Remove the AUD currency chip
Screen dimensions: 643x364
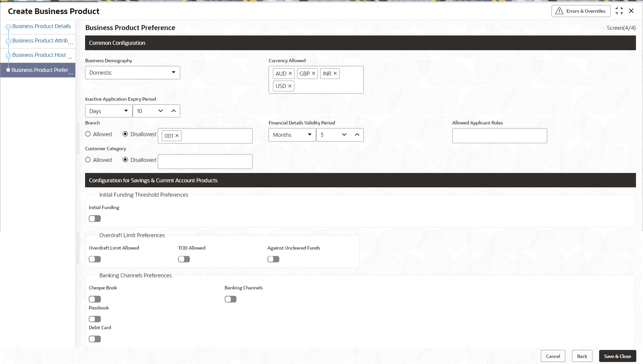coord(290,74)
